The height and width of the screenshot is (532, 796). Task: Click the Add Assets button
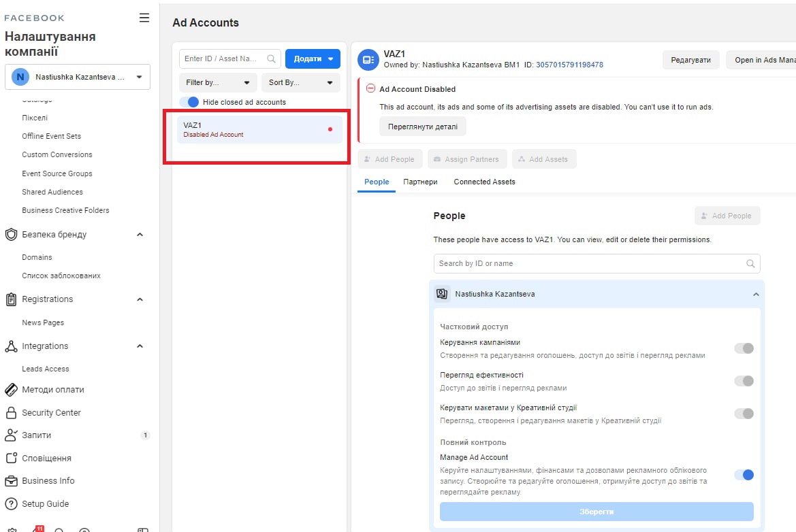click(543, 159)
